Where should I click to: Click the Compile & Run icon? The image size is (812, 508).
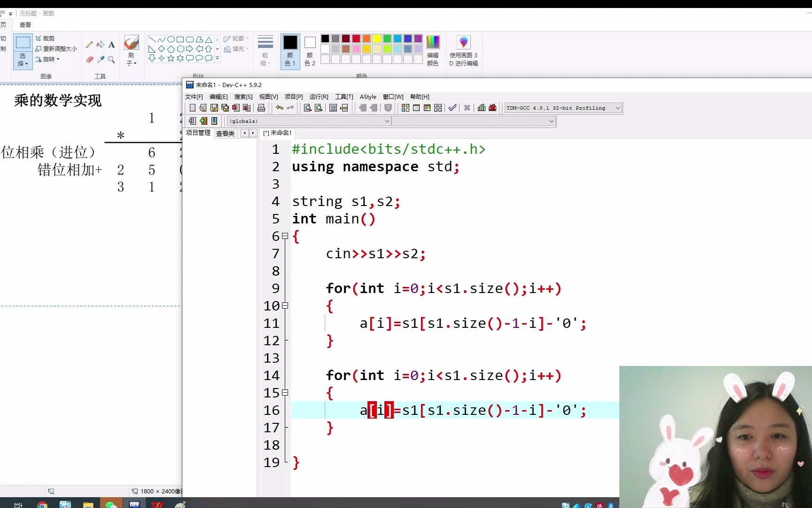pos(427,108)
